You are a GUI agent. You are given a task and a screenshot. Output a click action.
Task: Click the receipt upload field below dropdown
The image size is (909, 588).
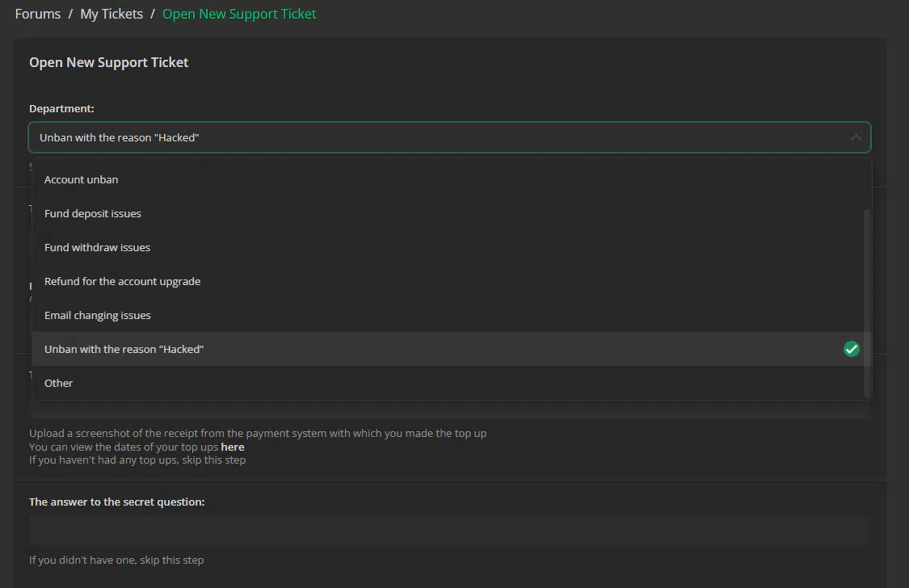[449, 410]
